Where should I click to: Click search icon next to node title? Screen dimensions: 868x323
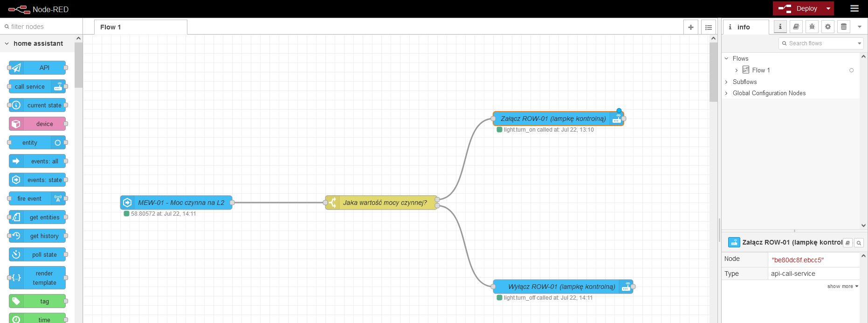pos(859,243)
